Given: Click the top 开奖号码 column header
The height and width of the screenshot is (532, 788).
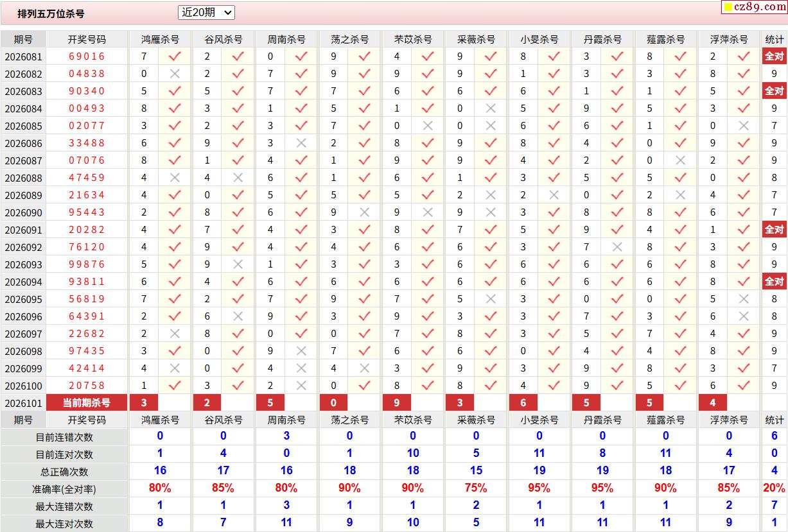Looking at the screenshot, I should [87, 39].
